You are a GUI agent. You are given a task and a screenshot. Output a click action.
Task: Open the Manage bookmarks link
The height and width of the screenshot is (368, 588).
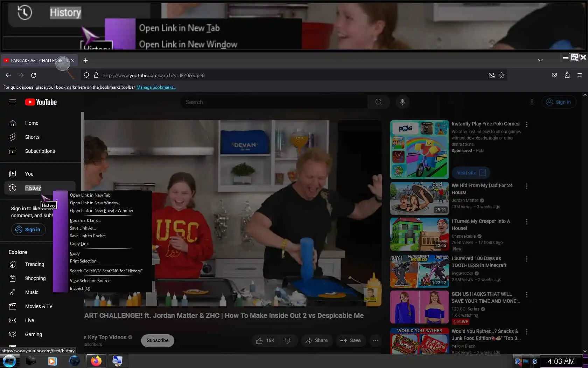pos(156,87)
